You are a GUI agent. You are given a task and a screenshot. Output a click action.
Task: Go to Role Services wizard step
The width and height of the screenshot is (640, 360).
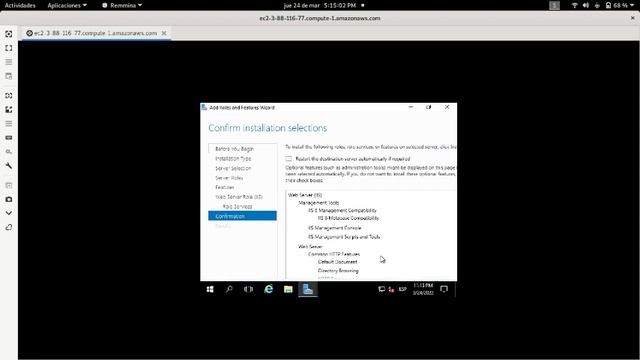(x=237, y=207)
